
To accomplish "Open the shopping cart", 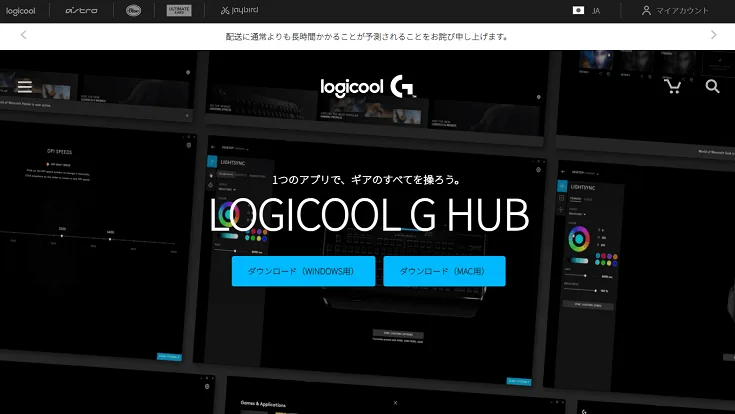I will (673, 86).
